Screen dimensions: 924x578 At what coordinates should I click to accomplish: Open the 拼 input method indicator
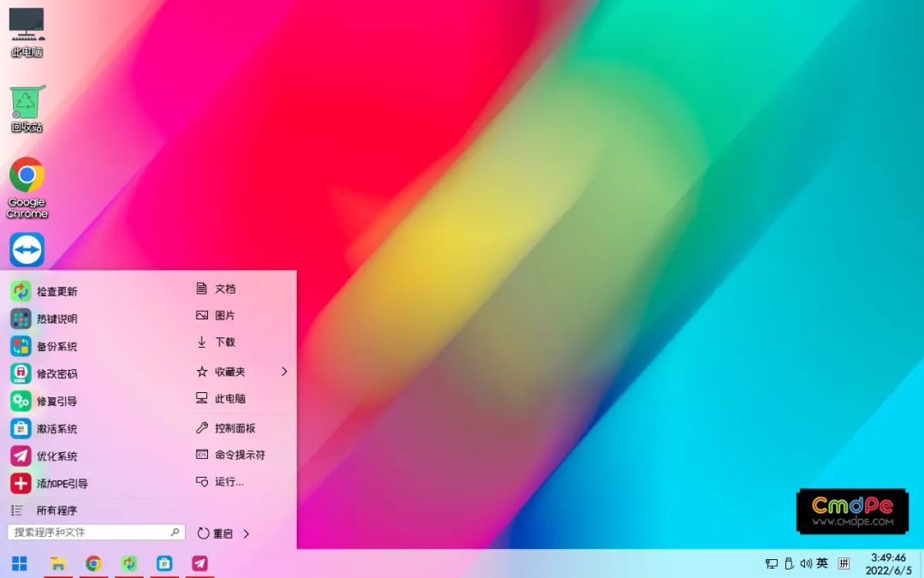[x=843, y=563]
